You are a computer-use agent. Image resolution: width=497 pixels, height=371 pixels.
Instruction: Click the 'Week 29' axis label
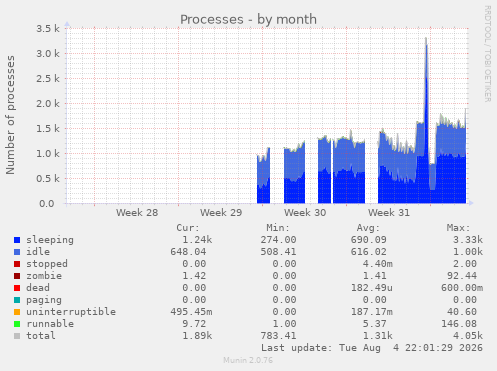click(221, 213)
